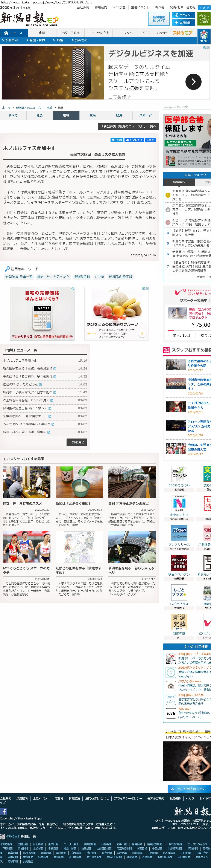Image resolution: width=211 pixels, height=868 pixels.
Task: Open the Facebook icon in the footer
Action: (x=3, y=811)
